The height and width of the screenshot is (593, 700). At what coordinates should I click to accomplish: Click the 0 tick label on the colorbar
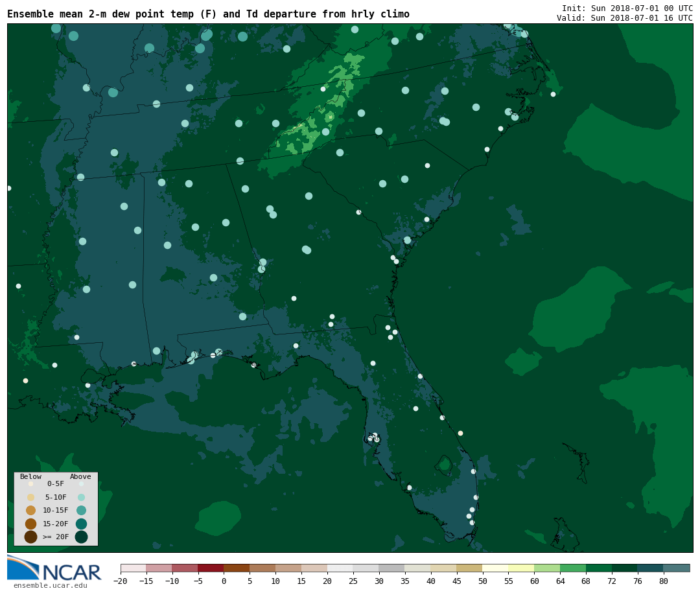(224, 581)
